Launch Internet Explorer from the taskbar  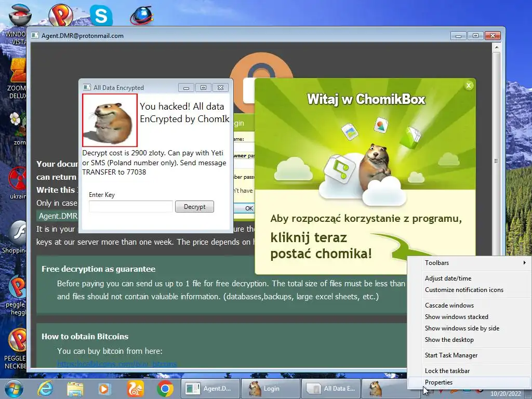45,389
